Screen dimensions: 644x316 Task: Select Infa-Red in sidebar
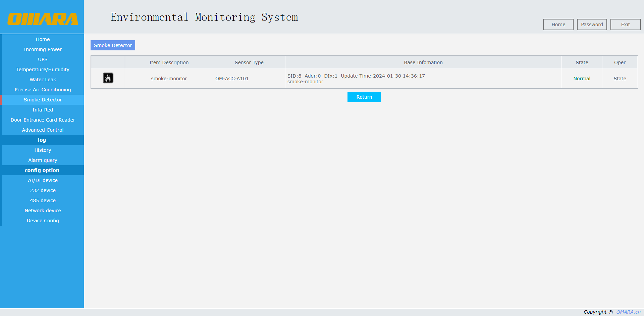[43, 110]
